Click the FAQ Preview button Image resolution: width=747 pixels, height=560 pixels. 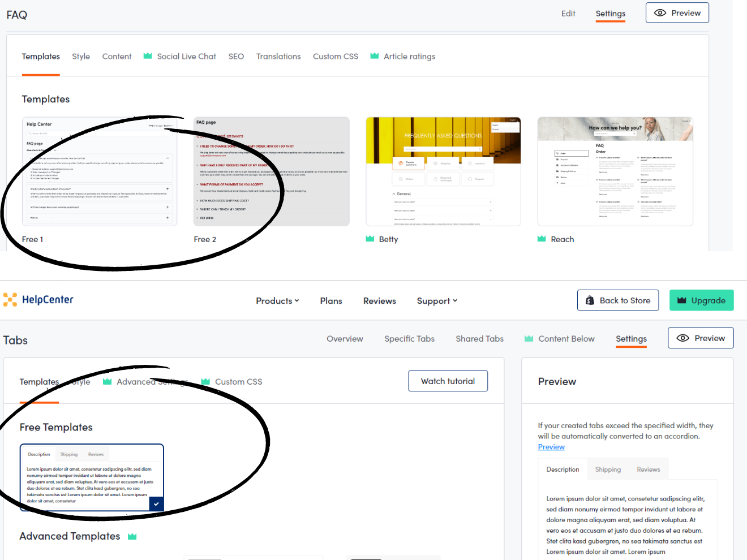pyautogui.click(x=677, y=13)
